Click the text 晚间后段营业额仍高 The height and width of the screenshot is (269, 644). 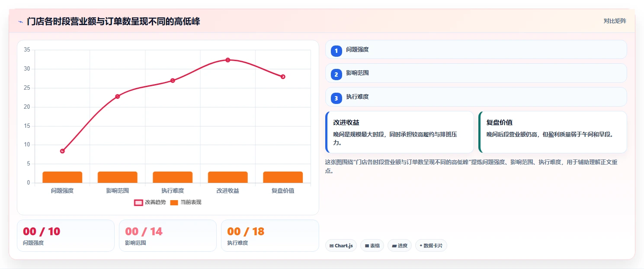pyautogui.click(x=512, y=135)
